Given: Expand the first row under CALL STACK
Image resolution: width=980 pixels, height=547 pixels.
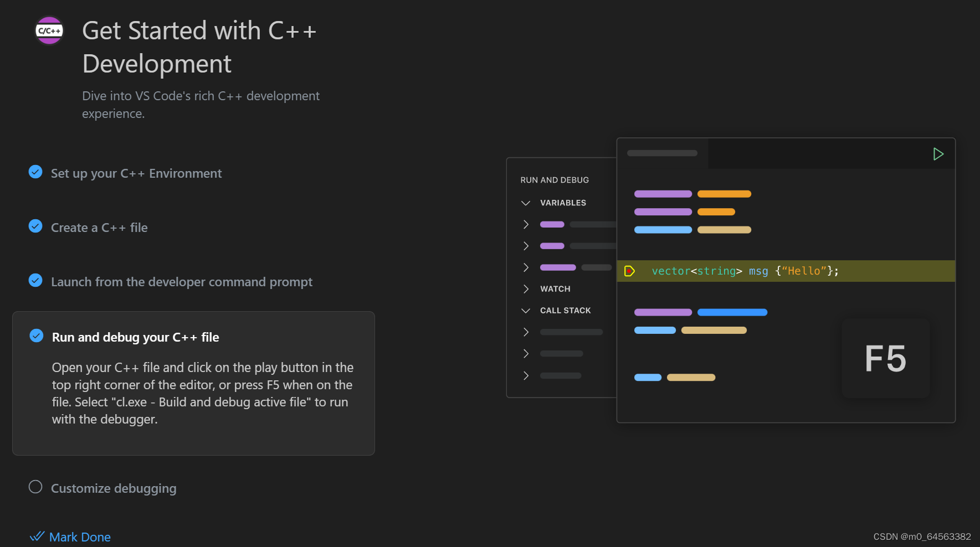Looking at the screenshot, I should click(526, 332).
